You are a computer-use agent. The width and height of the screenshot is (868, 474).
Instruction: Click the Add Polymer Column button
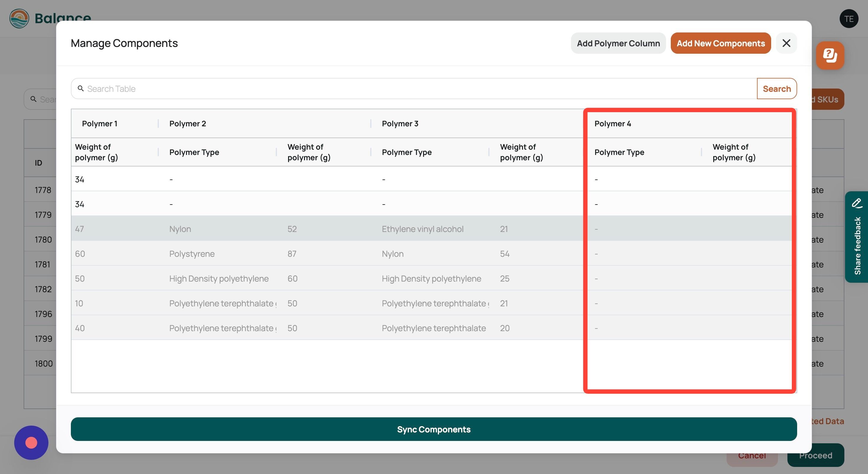[618, 43]
